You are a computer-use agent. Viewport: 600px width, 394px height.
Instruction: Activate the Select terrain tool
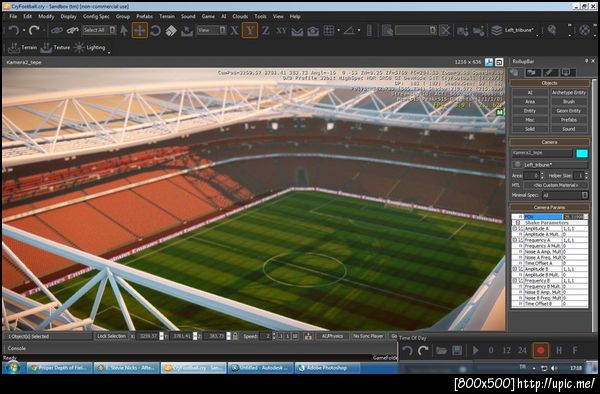click(187, 30)
